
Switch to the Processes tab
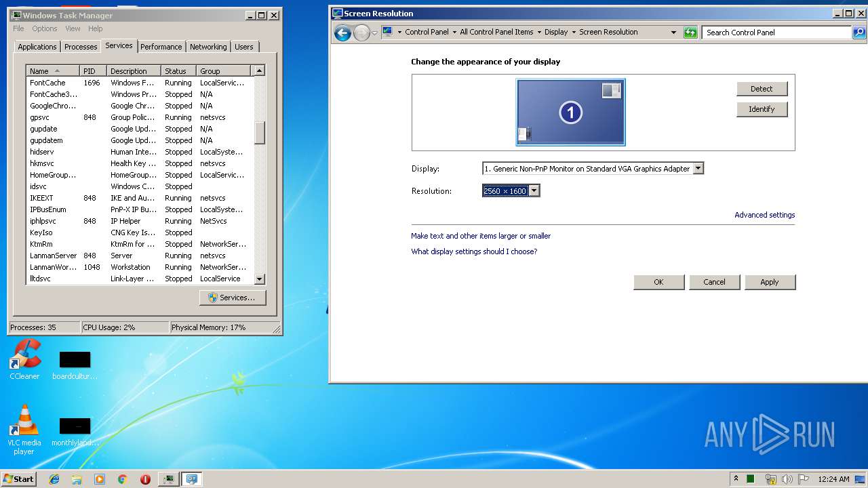(81, 47)
